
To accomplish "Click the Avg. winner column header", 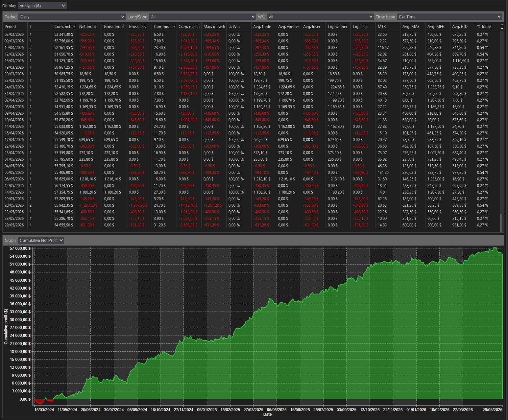I will [x=288, y=27].
